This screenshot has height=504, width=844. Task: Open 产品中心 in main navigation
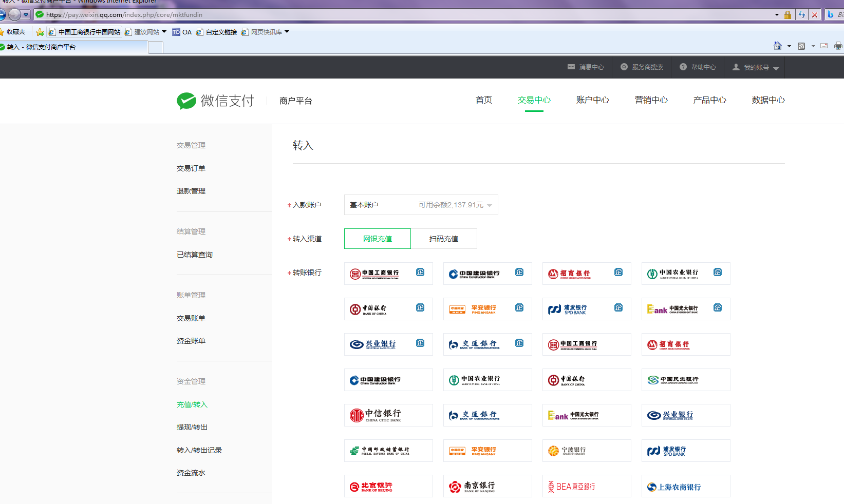[x=710, y=100]
